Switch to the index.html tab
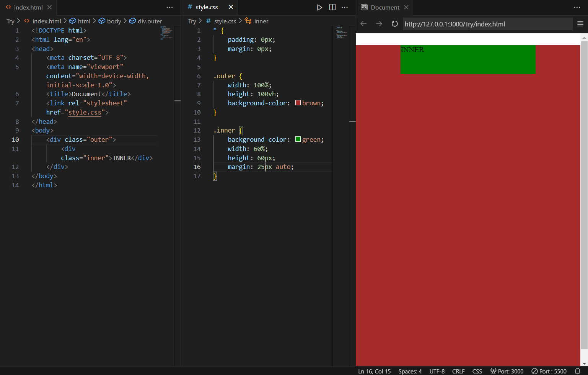The image size is (588, 375). click(28, 7)
